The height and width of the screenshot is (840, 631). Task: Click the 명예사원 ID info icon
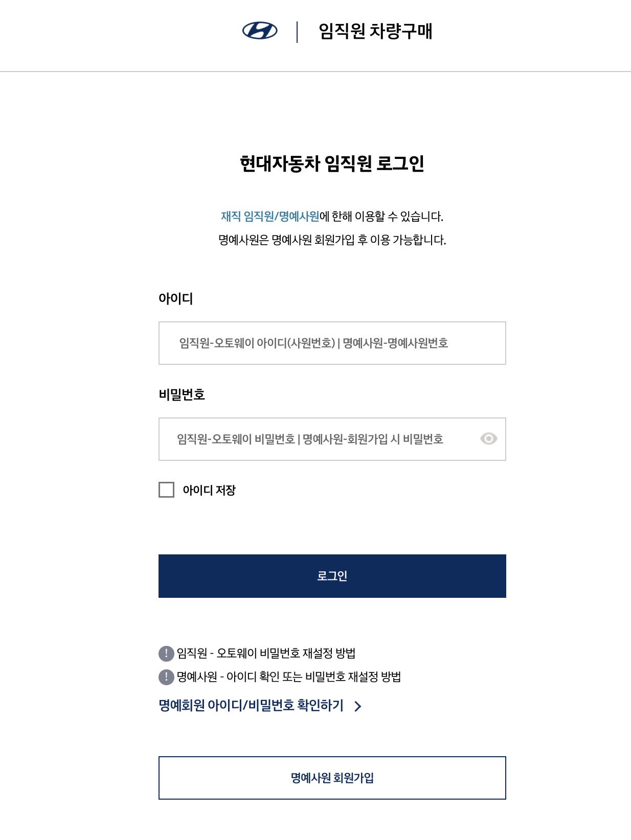click(165, 676)
